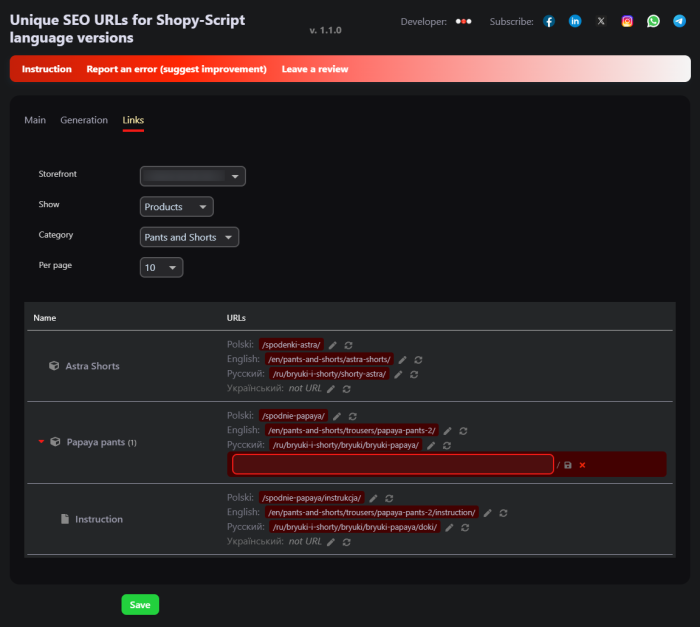Regenerate Ukrainian URL for Instruction page
The image size is (700, 627).
[x=346, y=542]
